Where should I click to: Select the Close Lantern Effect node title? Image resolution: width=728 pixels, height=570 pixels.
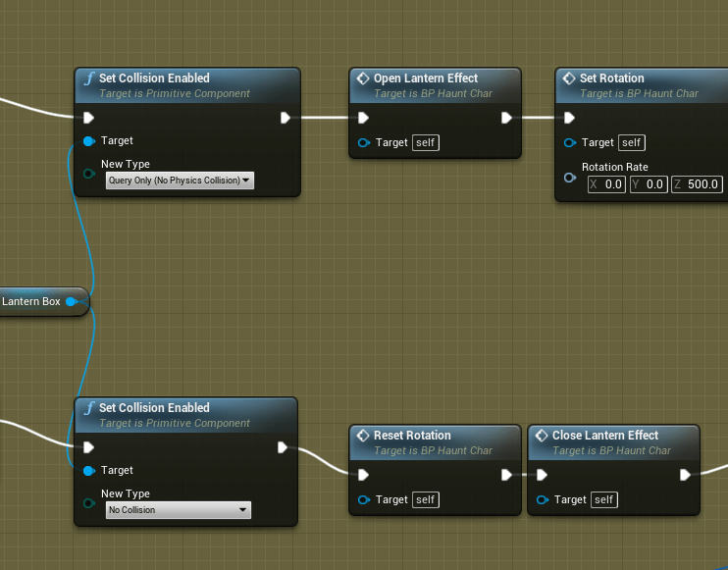point(605,436)
